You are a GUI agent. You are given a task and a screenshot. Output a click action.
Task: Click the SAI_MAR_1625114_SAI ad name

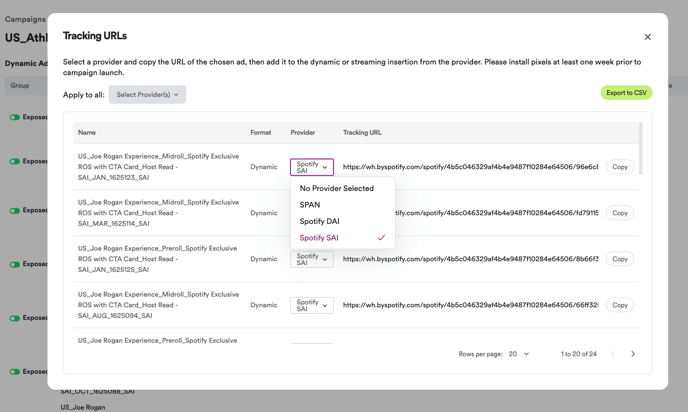[x=158, y=213]
